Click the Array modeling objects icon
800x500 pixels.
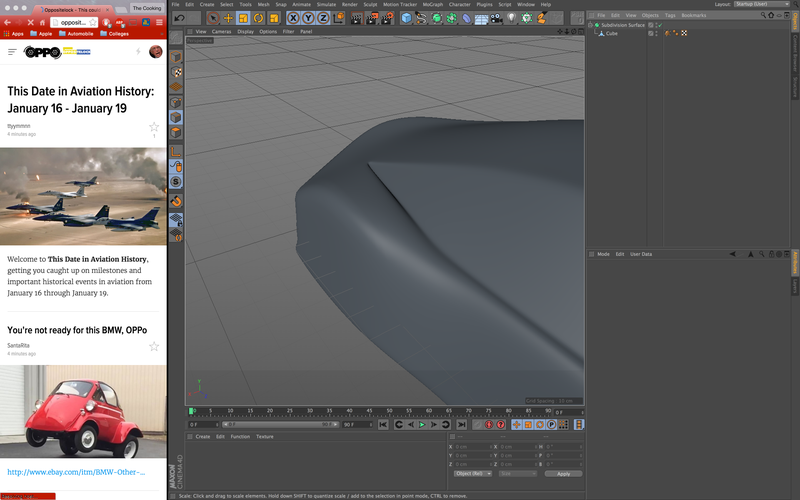point(452,18)
